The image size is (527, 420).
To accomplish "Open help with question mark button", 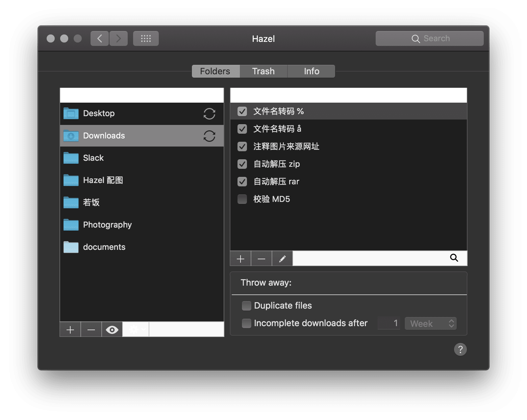I will [460, 349].
